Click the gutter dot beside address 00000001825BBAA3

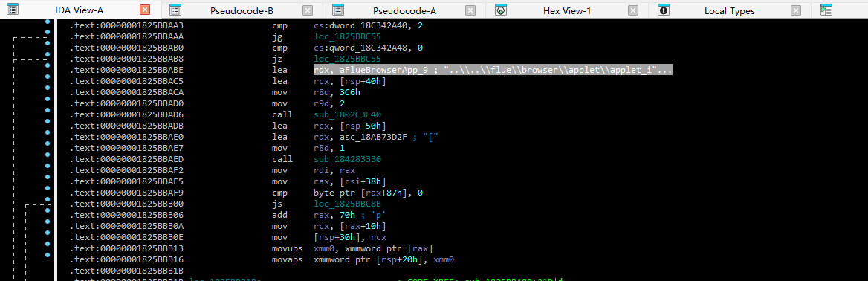click(48, 22)
